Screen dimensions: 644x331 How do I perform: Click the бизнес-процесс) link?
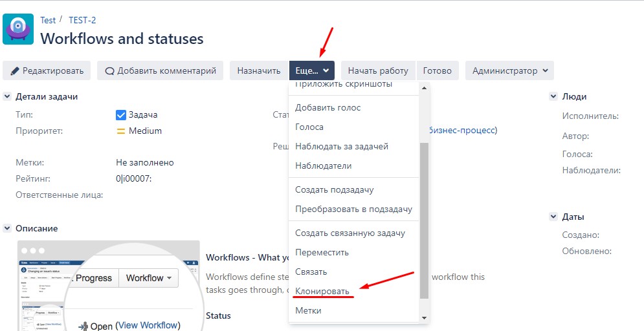[x=463, y=131]
